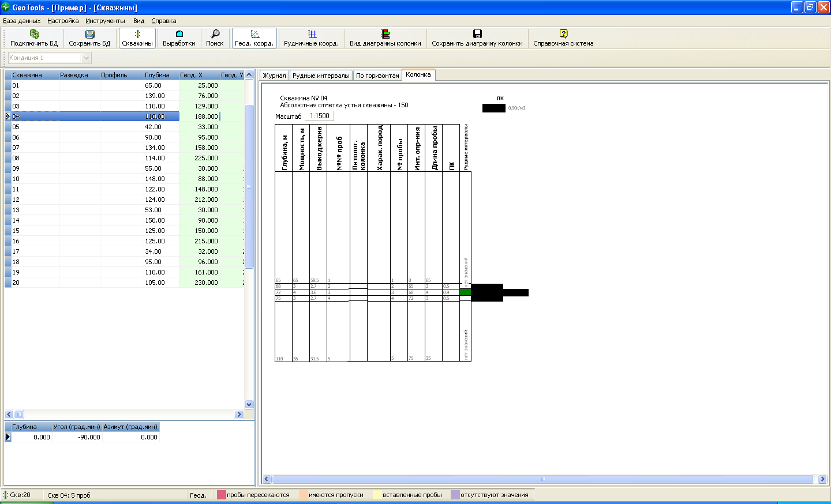Screen dimensions: 831x504
Task: Click the Угол (град.мин) column header
Action: point(77,427)
